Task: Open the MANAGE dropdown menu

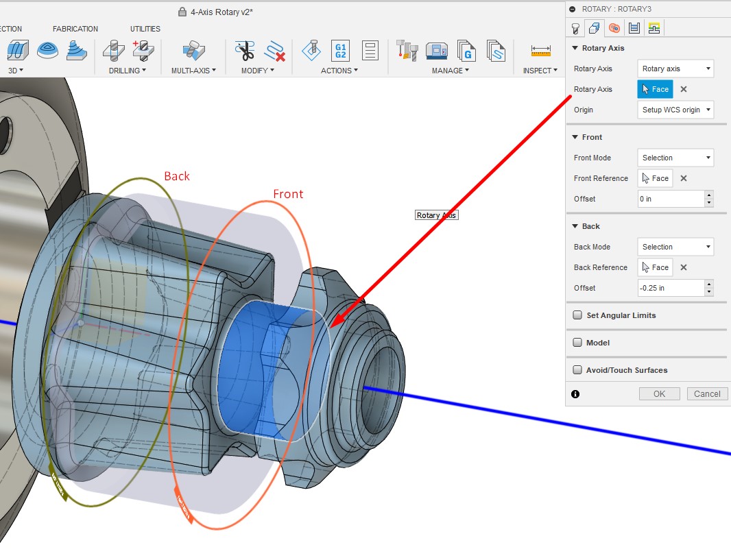Action: pos(451,71)
